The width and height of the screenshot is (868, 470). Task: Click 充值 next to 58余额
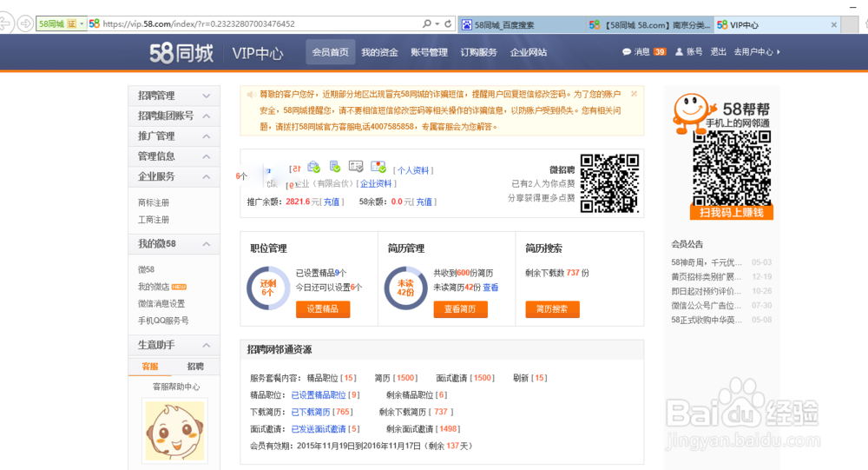coord(424,202)
